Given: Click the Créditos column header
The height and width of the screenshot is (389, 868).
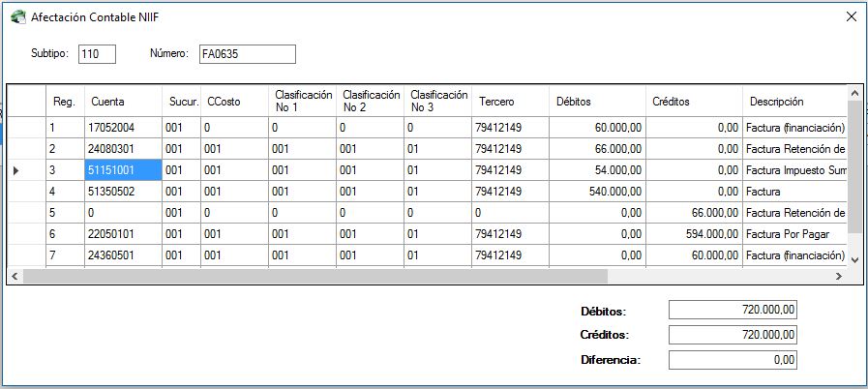Looking at the screenshot, I should pyautogui.click(x=694, y=102).
